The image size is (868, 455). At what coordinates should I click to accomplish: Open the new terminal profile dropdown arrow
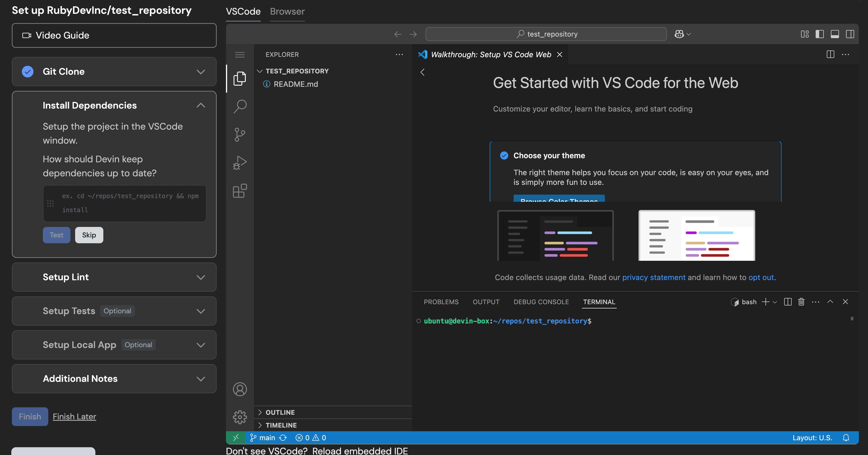coord(775,302)
